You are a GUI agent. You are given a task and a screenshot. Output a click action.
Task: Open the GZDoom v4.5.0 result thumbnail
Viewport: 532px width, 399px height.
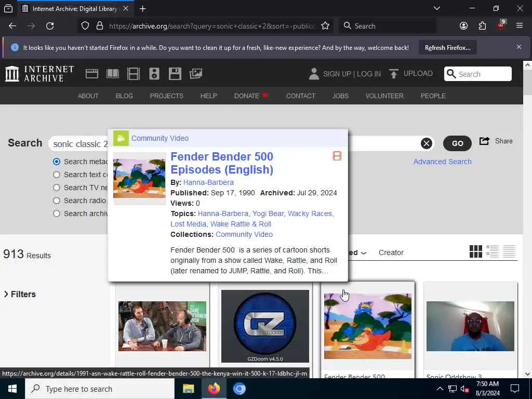265,326
